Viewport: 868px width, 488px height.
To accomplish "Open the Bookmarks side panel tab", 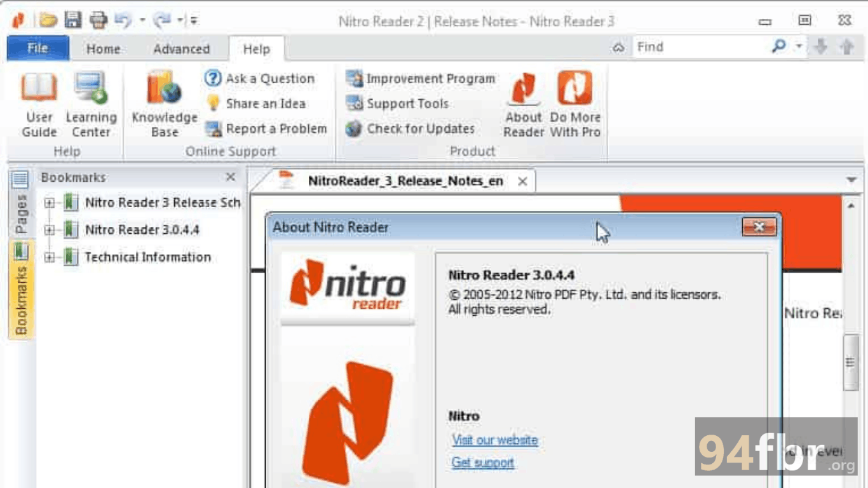I will pos(21,289).
